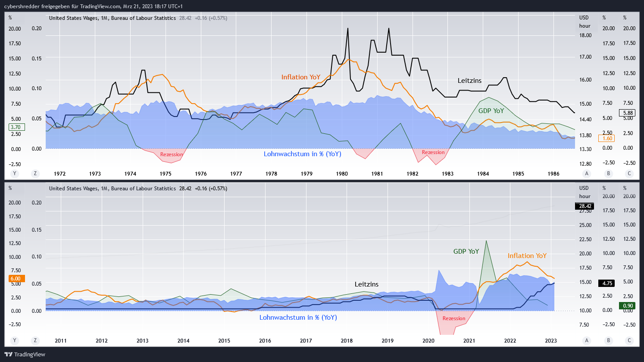
Task: Click the Rezession label near 1975
Action: tap(172, 154)
